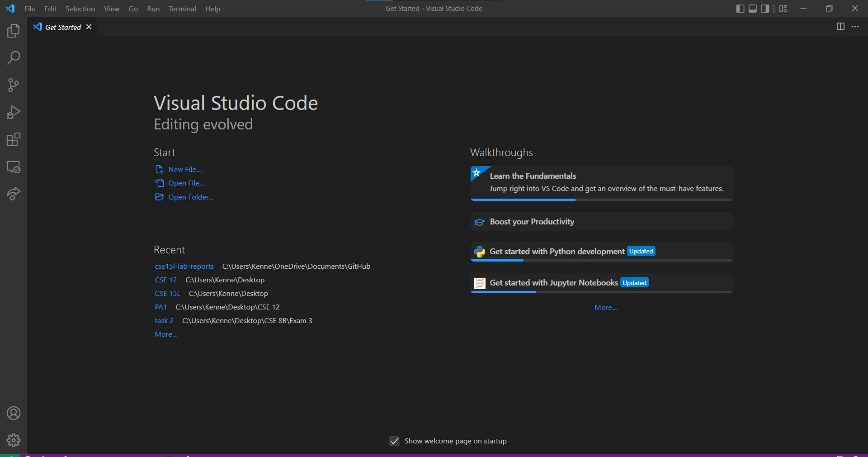The image size is (868, 457).
Task: Open the Customize Layout icon
Action: (783, 9)
